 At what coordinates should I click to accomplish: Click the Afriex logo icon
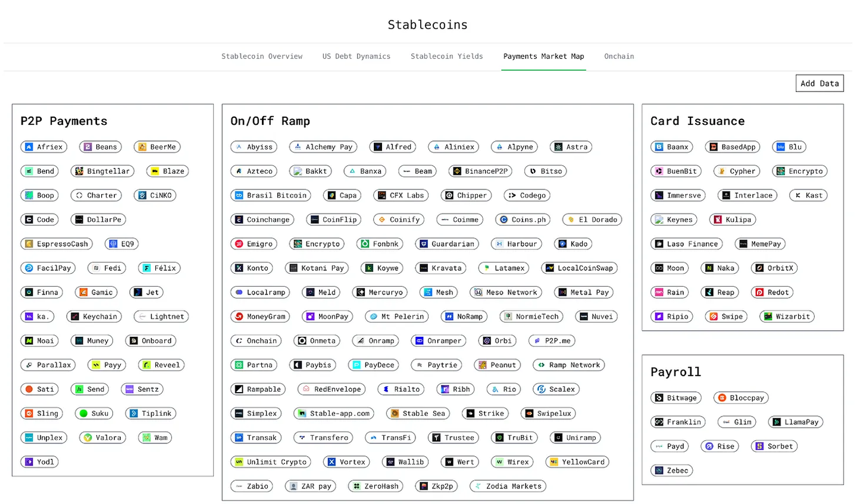29,147
